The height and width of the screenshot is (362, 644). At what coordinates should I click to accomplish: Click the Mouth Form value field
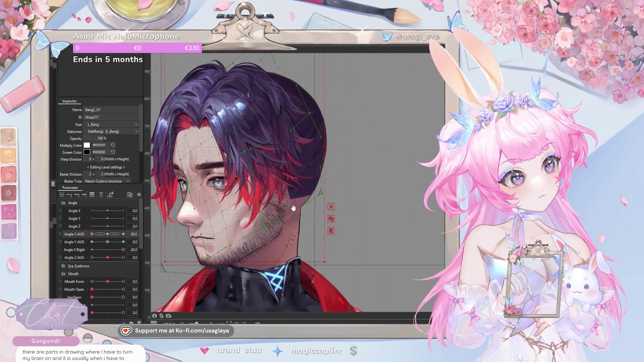(x=133, y=282)
